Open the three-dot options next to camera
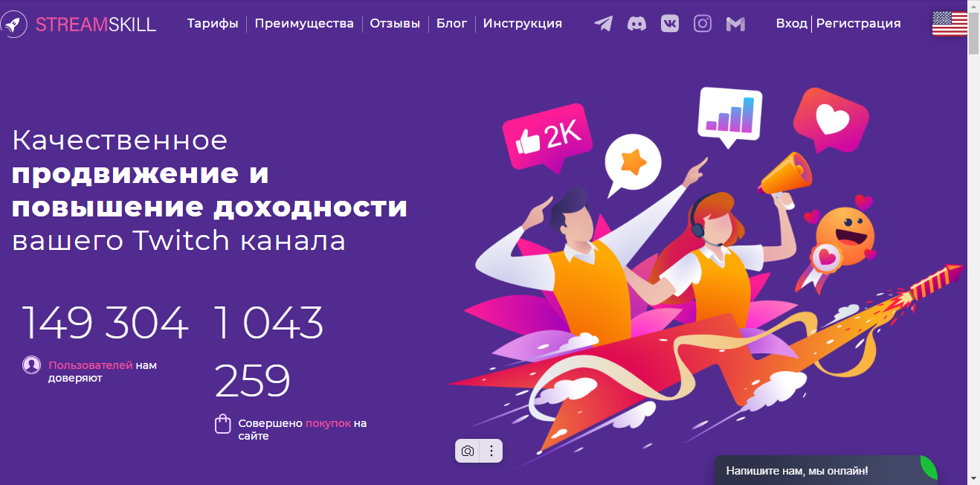Image resolution: width=980 pixels, height=485 pixels. 491,451
